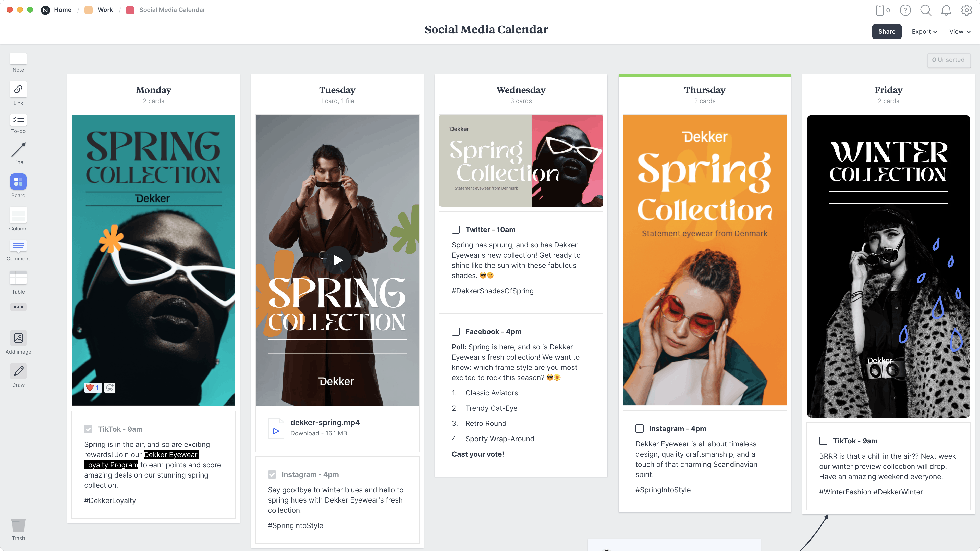Switch to the Work tab
The image size is (980, 551).
tap(104, 9)
